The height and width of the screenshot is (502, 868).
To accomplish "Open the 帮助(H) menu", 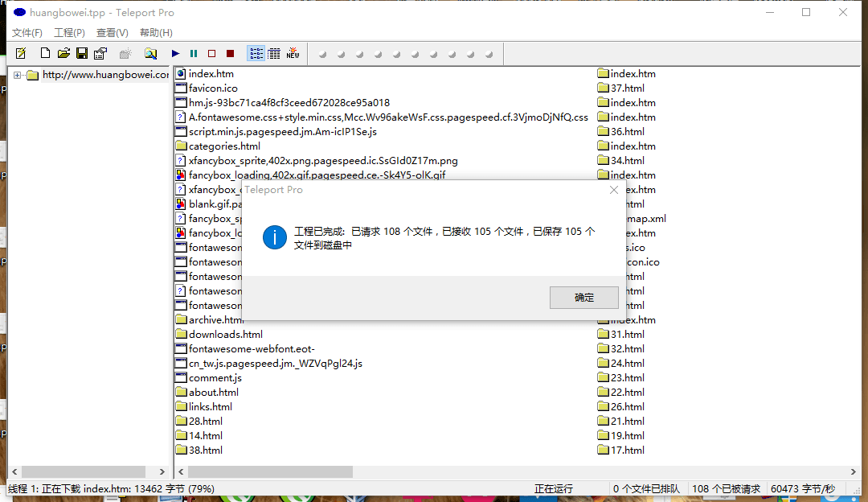I will [156, 33].
